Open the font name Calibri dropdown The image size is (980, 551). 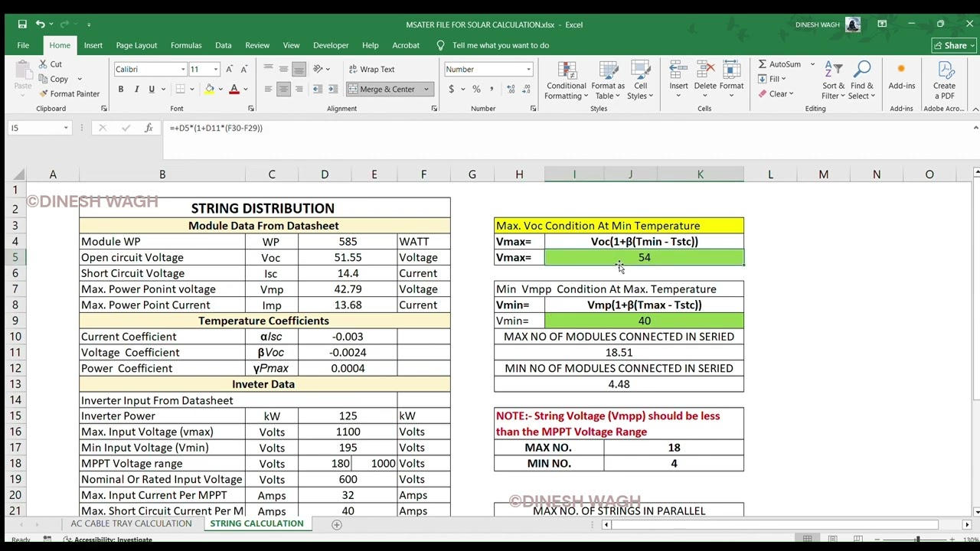(183, 69)
